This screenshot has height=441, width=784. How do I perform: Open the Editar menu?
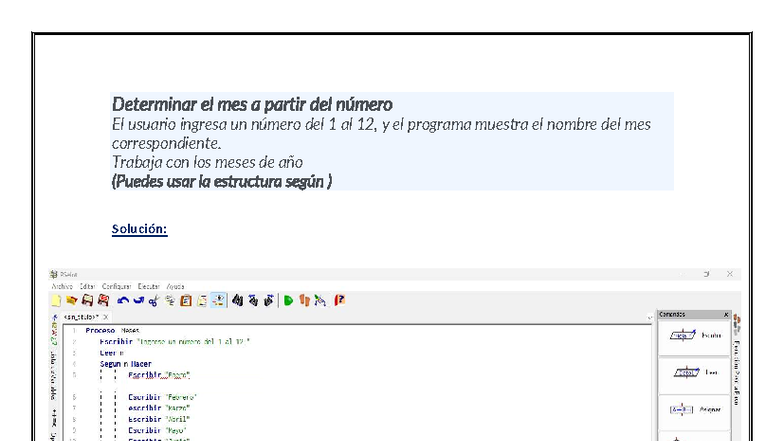tap(88, 286)
